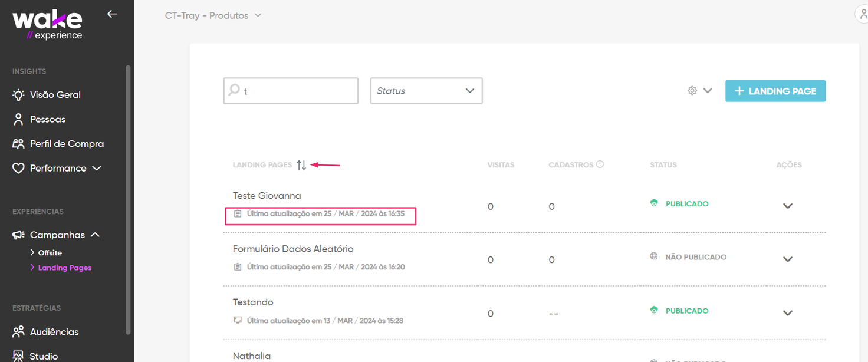Viewport: 868px width, 362px height.
Task: Open the Formulário Dados Aleatório landing page
Action: [293, 249]
